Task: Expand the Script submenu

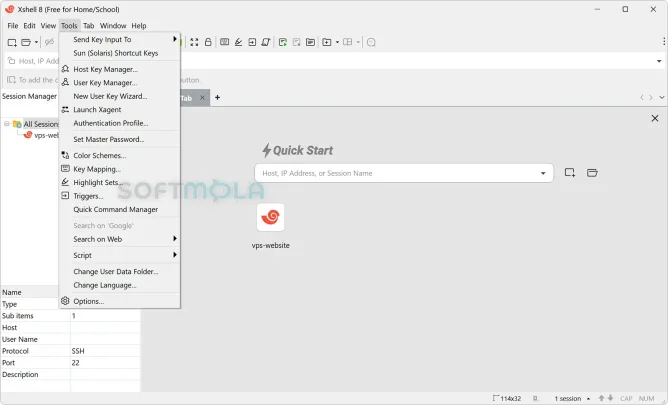Action: (120, 255)
